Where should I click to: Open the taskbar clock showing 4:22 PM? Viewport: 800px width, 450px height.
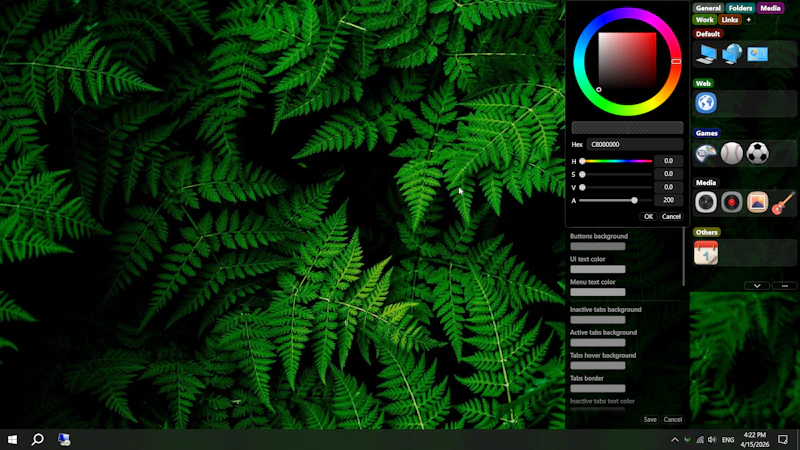755,439
